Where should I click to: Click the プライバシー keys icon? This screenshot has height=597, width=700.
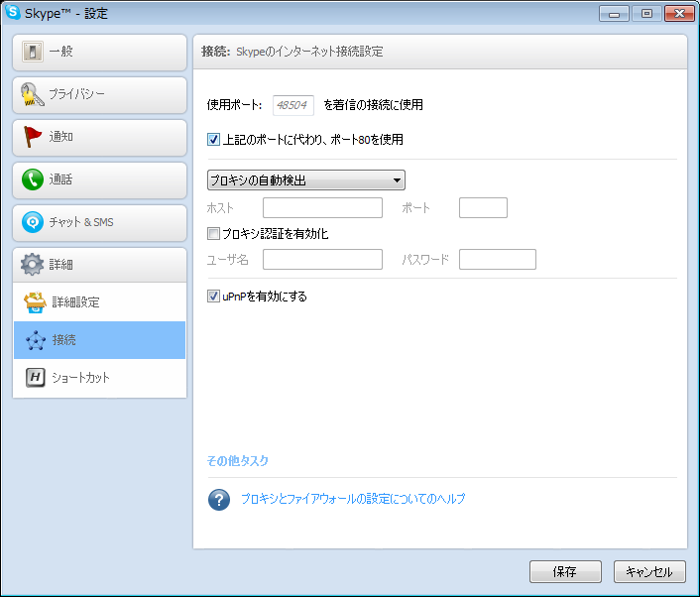tap(32, 94)
